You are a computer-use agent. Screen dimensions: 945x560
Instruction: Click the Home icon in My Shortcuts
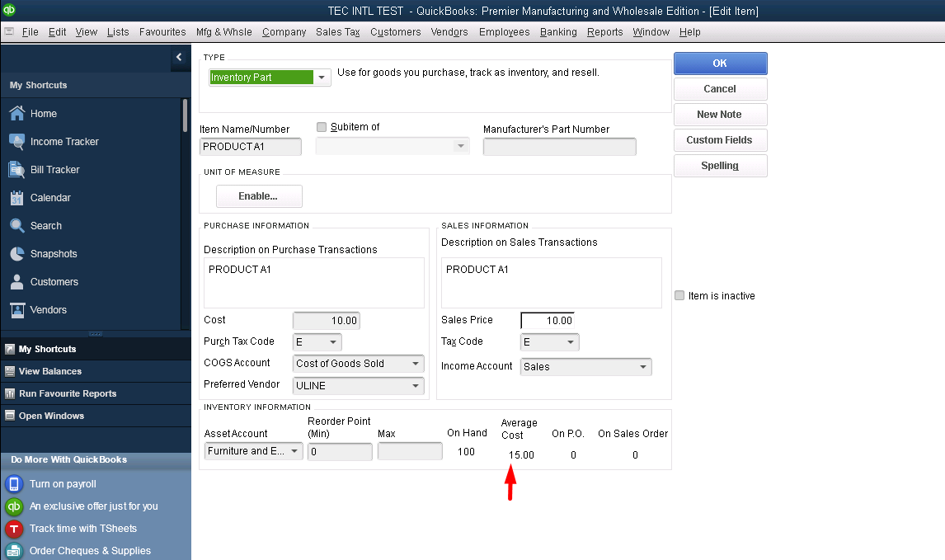[x=16, y=114]
